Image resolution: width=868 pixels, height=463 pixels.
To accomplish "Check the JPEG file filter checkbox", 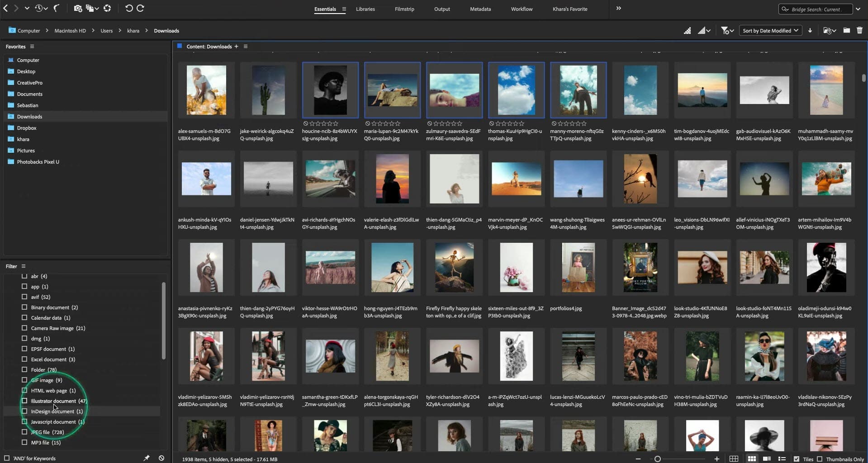I will 24,432.
